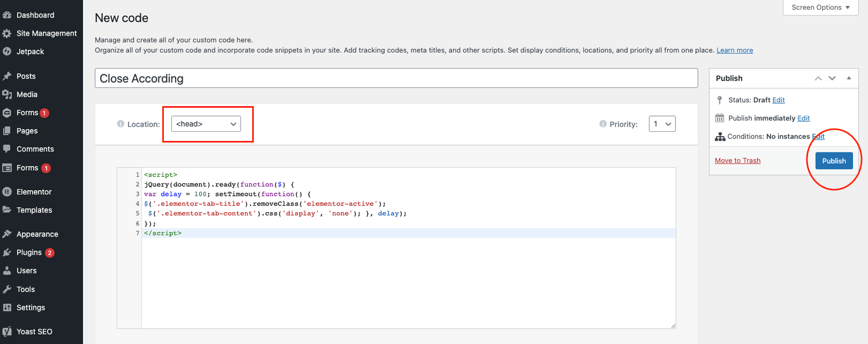This screenshot has height=344, width=868.
Task: Move Publish box up with arrow
Action: pyautogui.click(x=818, y=78)
